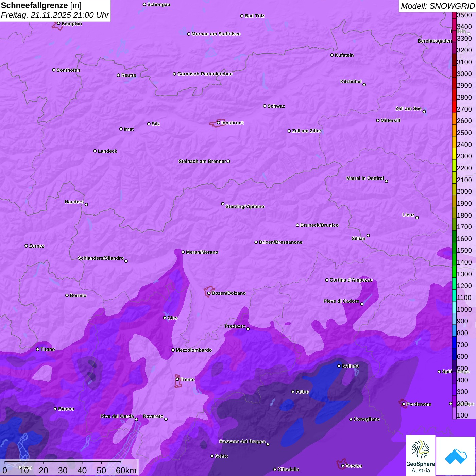Image resolution: width=476 pixels, height=476 pixels.
Task: Click the red legend swatch for 2700
Action: pos(454,107)
